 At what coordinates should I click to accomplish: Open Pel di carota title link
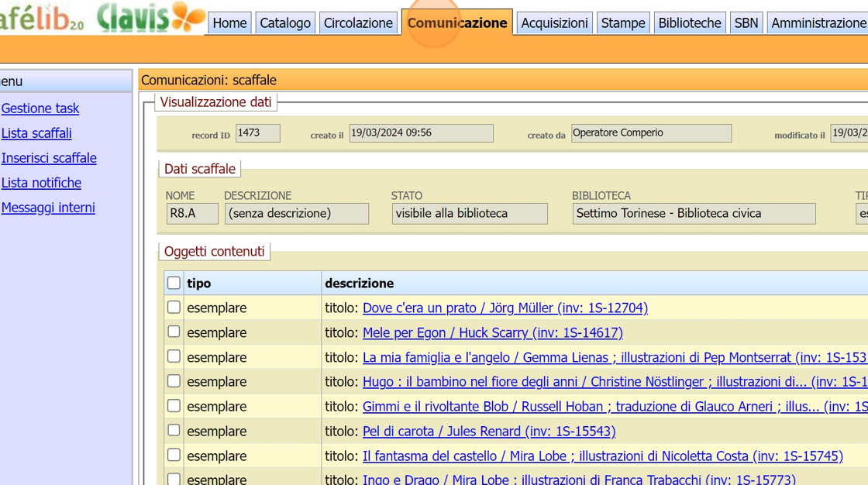tap(489, 432)
